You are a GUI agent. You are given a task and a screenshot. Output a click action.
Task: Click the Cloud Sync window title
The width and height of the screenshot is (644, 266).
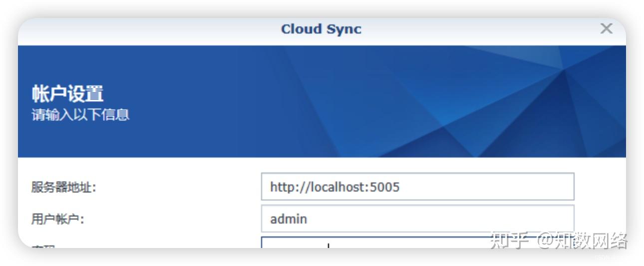point(321,29)
